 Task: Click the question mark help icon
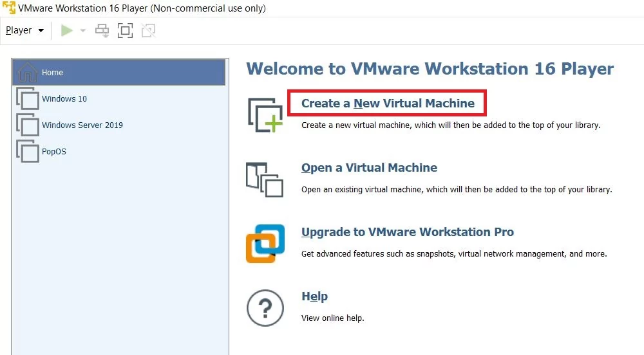click(265, 308)
